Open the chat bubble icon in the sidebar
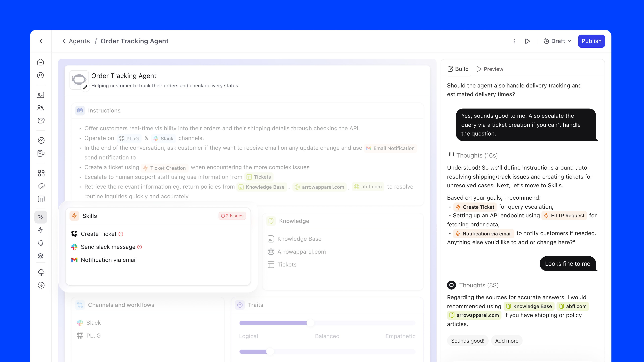 click(x=40, y=62)
